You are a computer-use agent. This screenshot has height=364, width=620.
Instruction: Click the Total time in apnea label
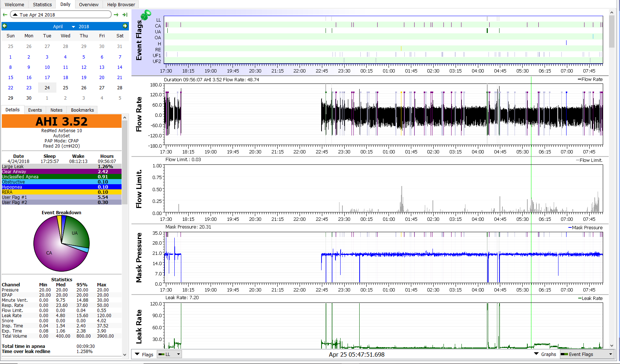pos(23,346)
